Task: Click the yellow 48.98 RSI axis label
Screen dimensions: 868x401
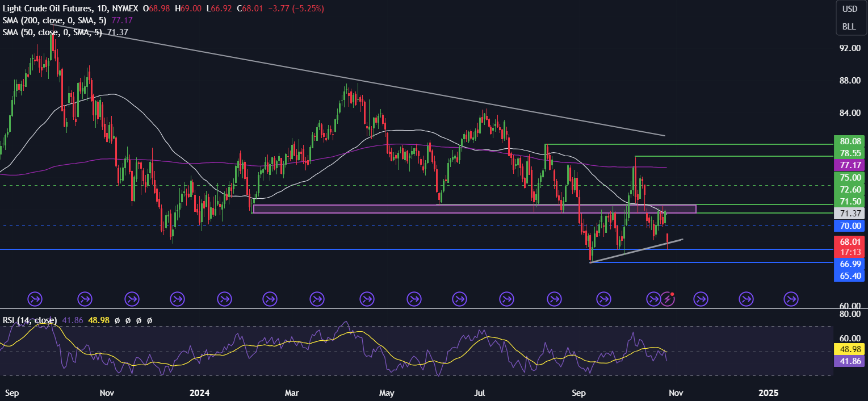Action: pos(849,349)
